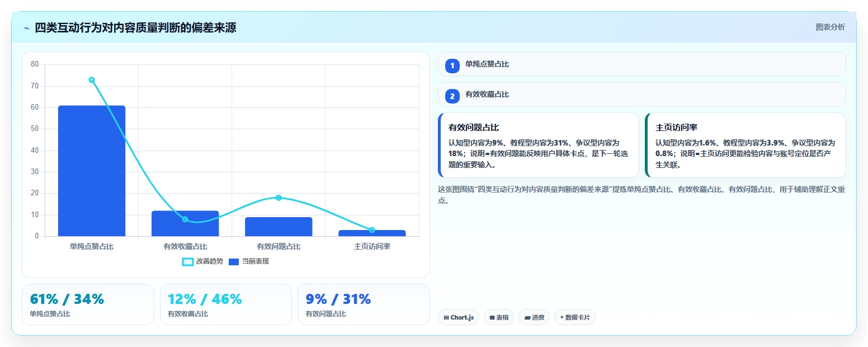Click the y-axis value 40

tap(35, 151)
